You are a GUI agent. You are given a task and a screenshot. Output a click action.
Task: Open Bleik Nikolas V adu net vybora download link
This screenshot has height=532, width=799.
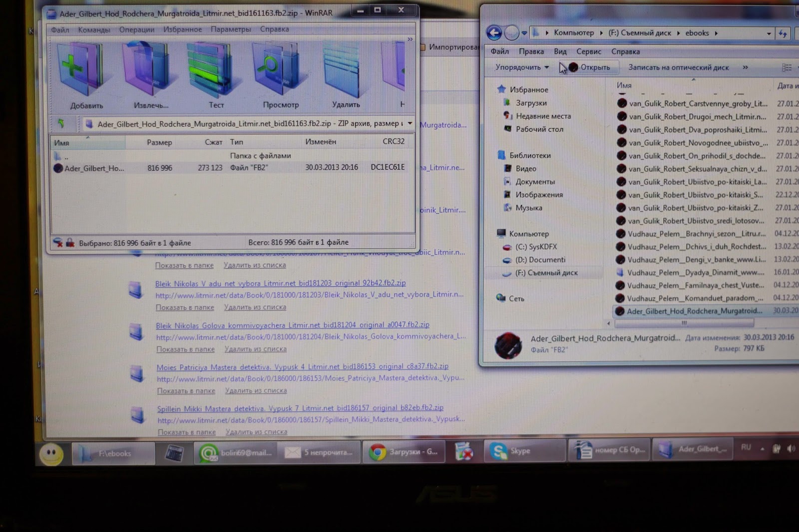pyautogui.click(x=280, y=283)
